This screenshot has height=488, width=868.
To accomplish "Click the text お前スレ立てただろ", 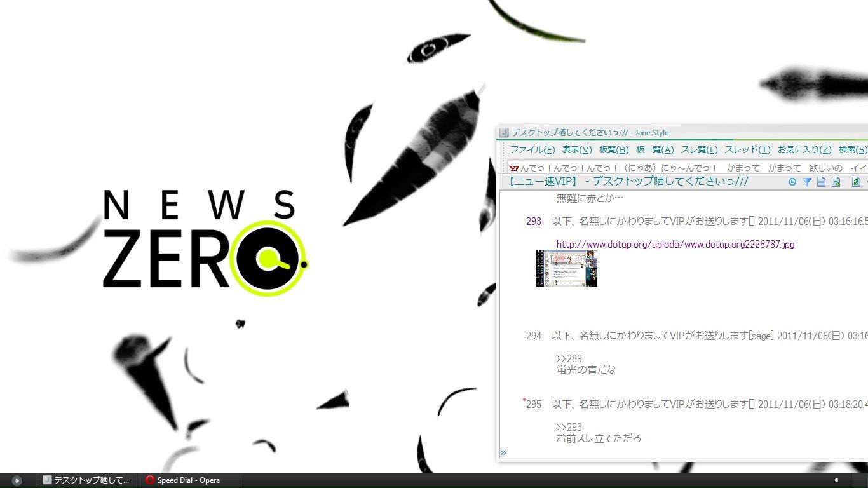I will coord(599,438).
